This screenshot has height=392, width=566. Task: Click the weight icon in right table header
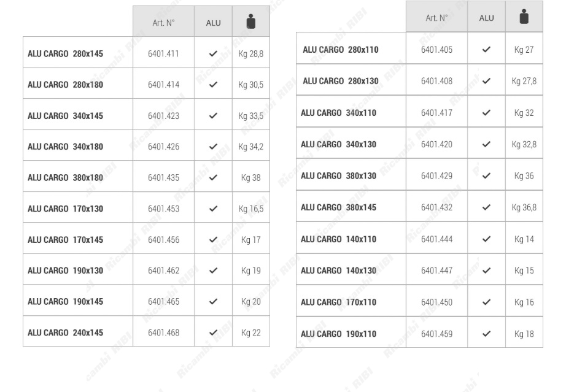pos(524,17)
